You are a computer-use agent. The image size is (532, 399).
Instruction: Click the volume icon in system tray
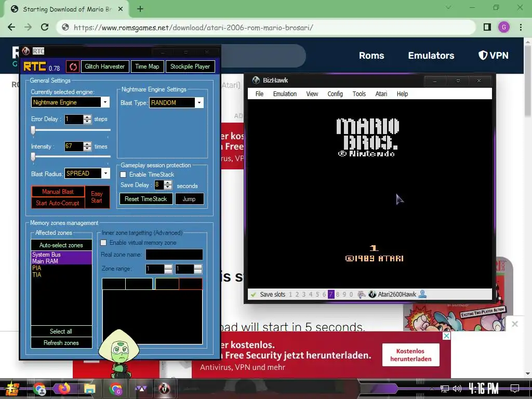pos(457,389)
